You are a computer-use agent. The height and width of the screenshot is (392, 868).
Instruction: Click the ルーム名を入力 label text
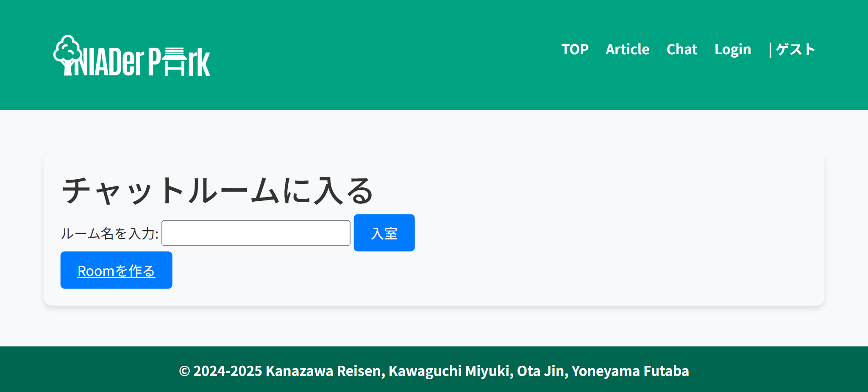[x=109, y=234]
